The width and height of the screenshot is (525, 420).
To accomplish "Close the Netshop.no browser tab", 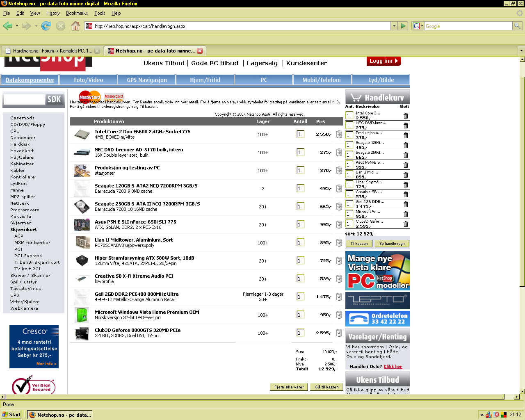I will pos(200,51).
